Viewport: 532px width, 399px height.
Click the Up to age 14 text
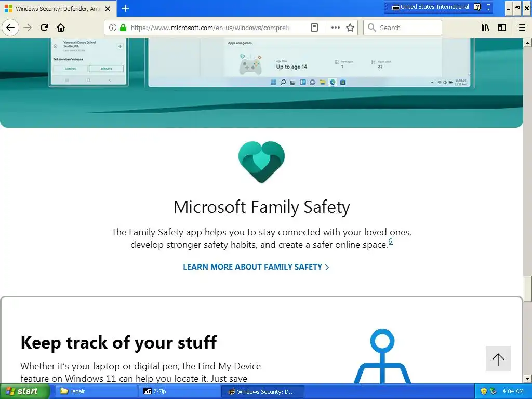click(291, 67)
